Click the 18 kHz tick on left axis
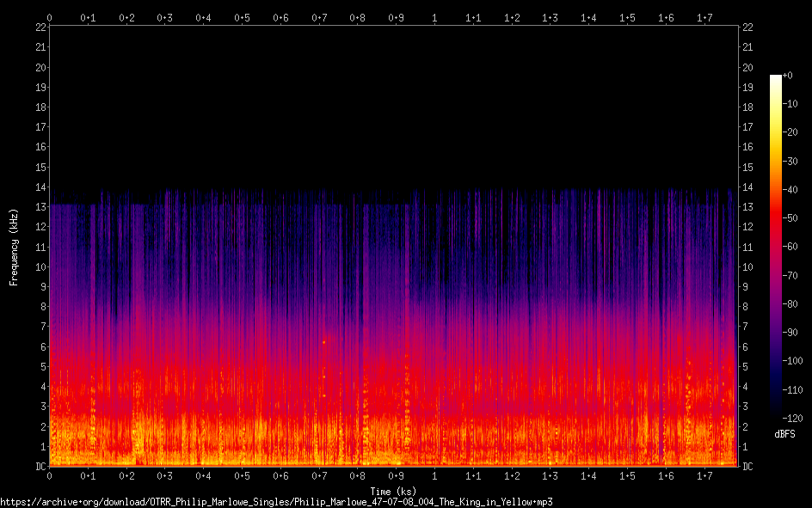Viewport: 812px width, 508px height. [x=40, y=107]
